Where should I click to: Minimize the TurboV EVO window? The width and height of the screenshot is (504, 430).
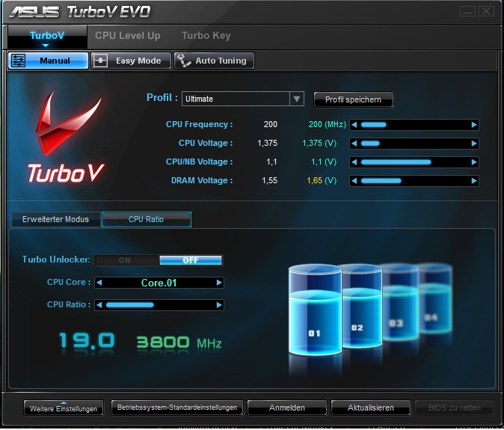click(467, 11)
